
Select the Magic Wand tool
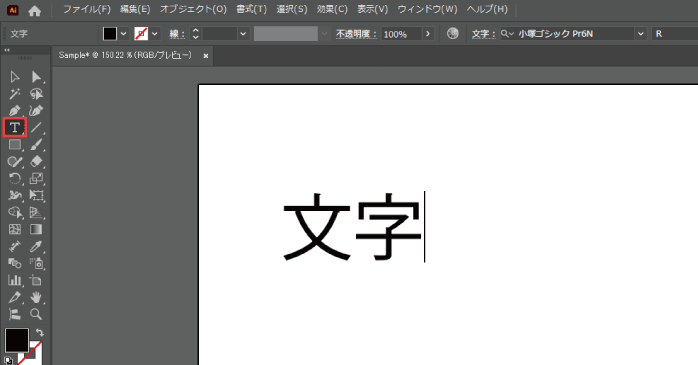[15, 94]
